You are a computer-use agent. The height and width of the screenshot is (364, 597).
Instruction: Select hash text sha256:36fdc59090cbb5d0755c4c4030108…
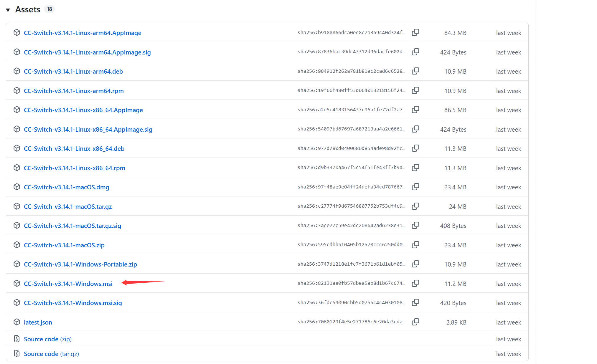point(352,302)
